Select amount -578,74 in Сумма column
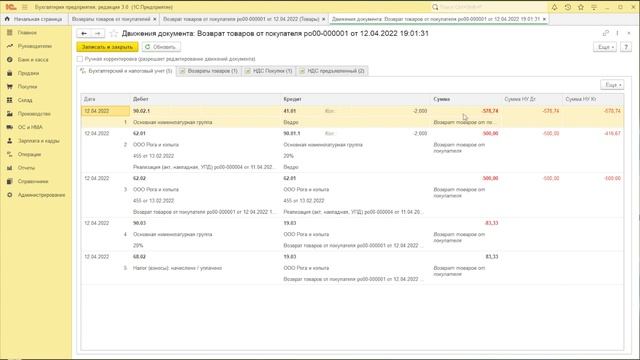640x360 pixels. click(490, 111)
